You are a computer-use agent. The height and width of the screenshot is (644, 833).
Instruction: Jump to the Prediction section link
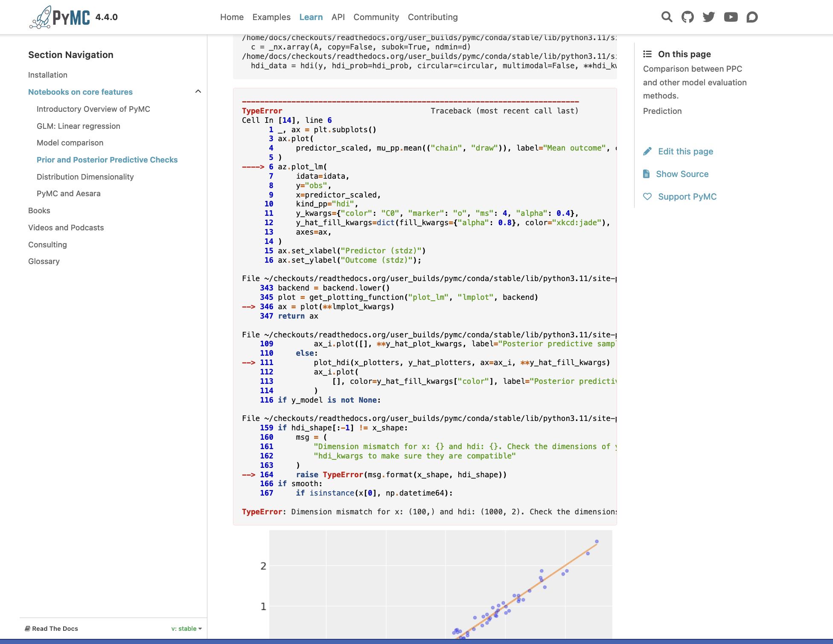coord(662,111)
